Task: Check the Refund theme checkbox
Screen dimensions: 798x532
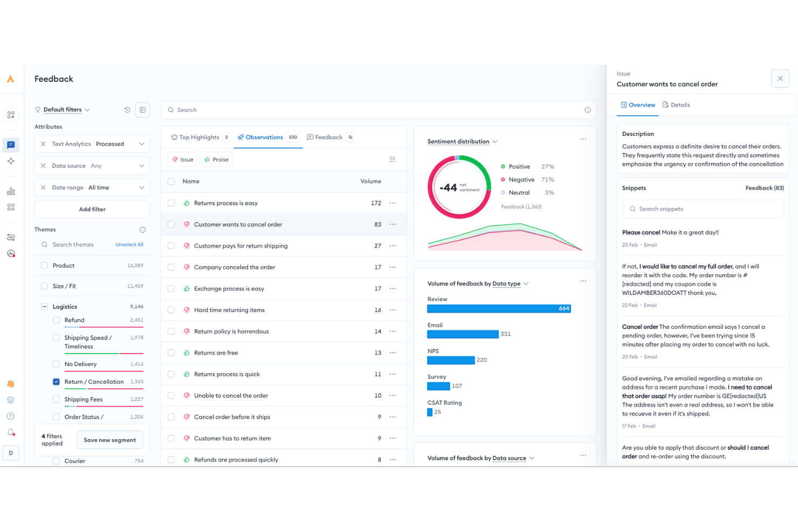Action: (56, 320)
